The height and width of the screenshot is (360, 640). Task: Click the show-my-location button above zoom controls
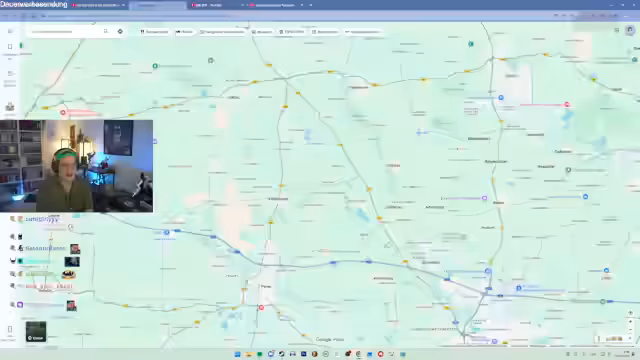click(x=630, y=313)
